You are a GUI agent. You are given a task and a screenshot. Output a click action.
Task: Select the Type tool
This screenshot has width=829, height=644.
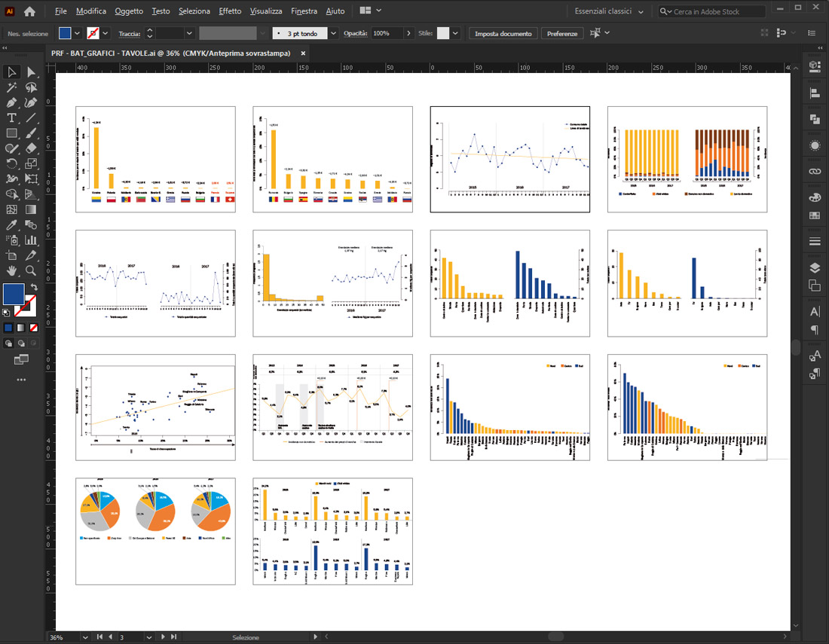coord(12,118)
